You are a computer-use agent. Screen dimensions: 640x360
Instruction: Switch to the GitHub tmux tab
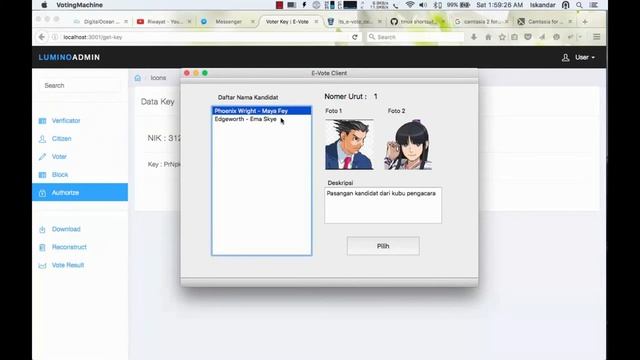click(418, 22)
